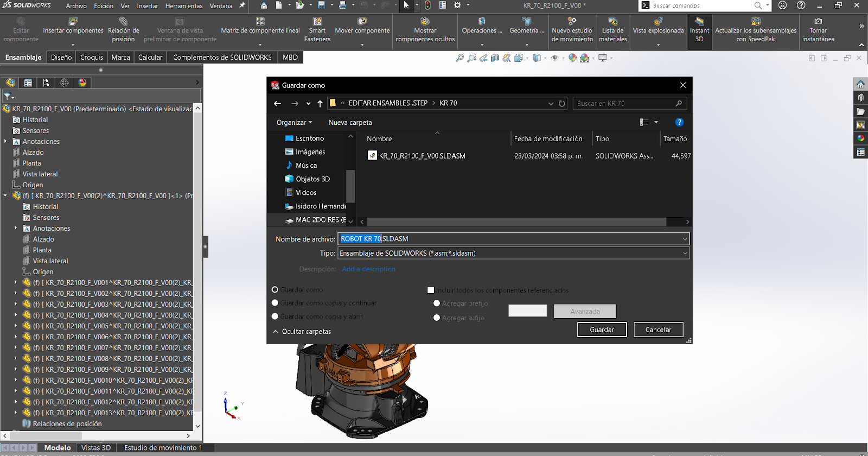Open options gear icon

tap(457, 5)
